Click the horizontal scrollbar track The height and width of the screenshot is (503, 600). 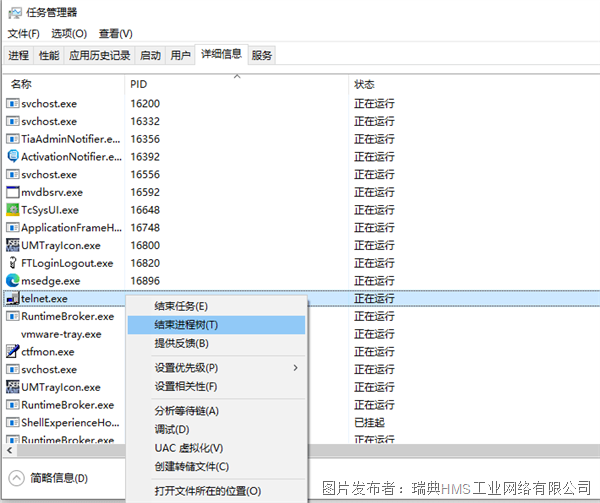pos(452,451)
